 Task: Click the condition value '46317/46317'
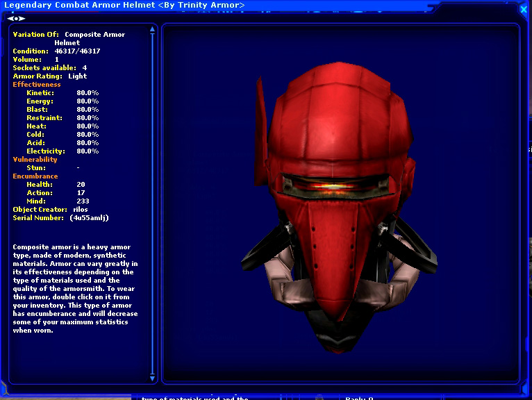(77, 51)
